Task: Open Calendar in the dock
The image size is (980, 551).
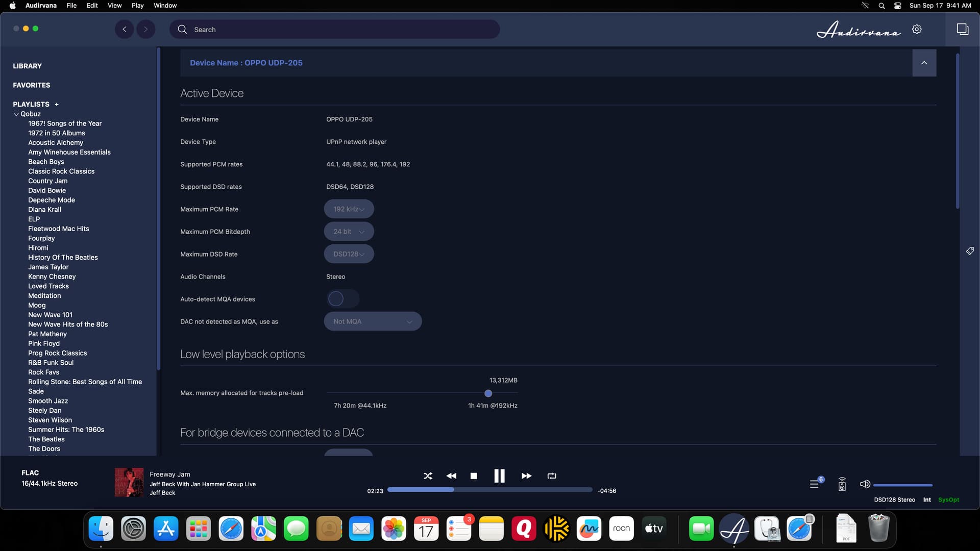Action: point(426,529)
